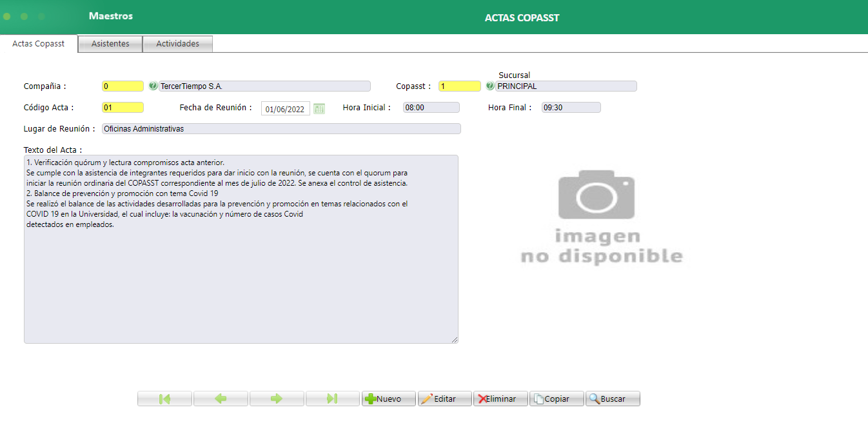The width and height of the screenshot is (868, 434).
Task: Open the calendar picker for Fecha de Reunión
Action: click(319, 108)
